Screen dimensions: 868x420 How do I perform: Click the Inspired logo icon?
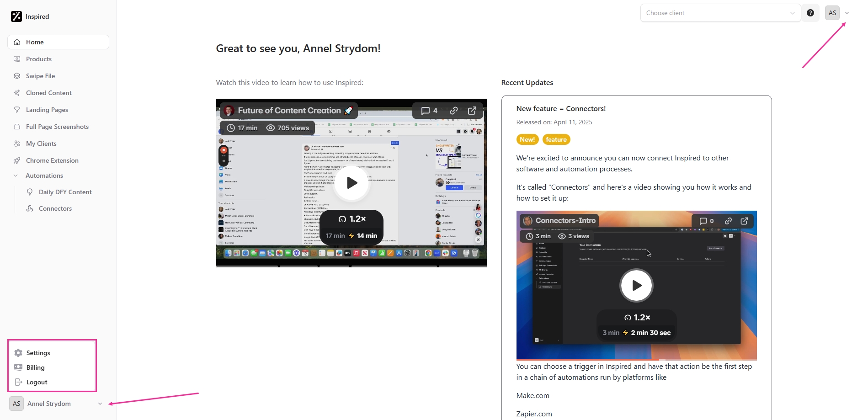click(x=16, y=16)
